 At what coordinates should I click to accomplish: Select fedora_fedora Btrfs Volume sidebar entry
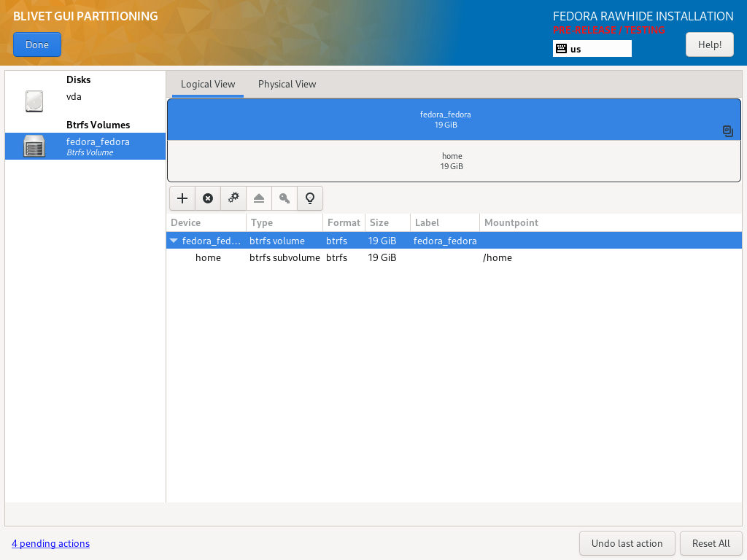click(x=85, y=146)
